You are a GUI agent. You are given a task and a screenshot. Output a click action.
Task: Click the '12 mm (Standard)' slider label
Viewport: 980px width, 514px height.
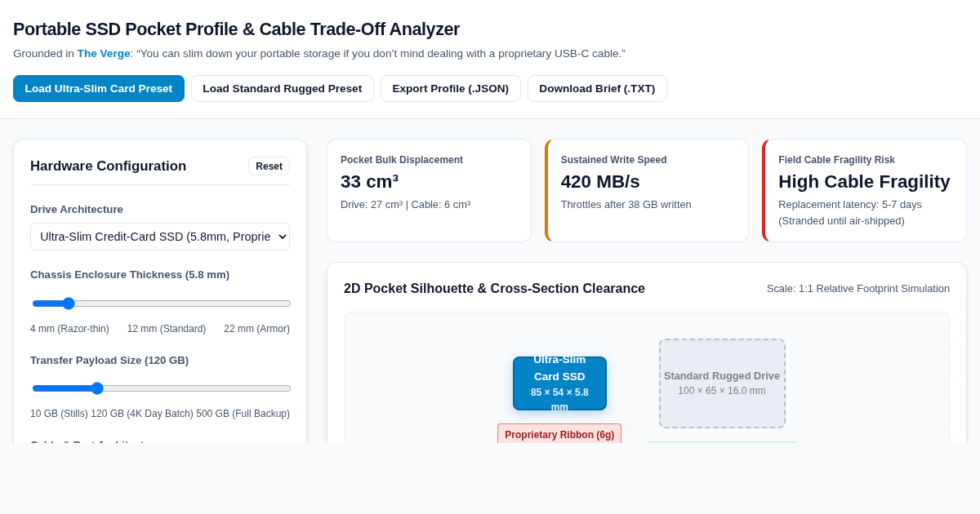(x=167, y=329)
